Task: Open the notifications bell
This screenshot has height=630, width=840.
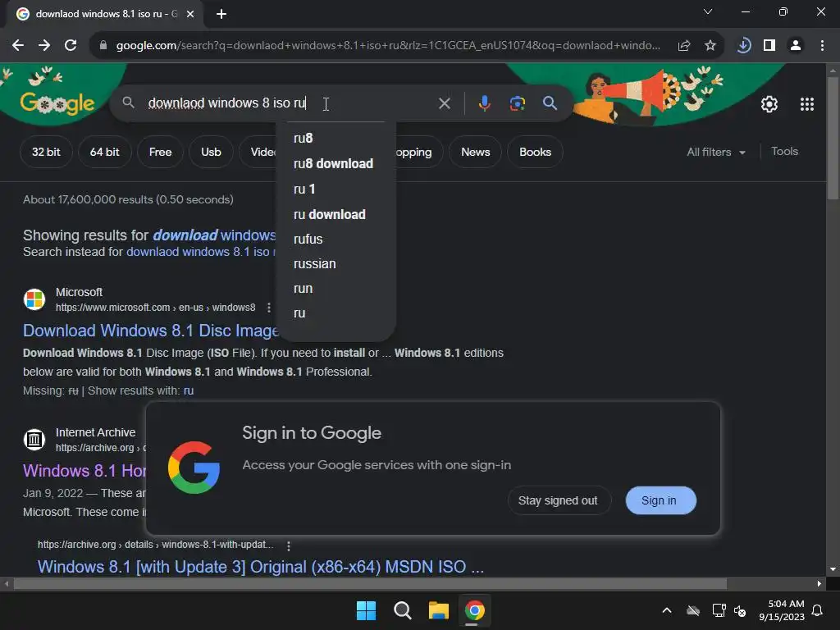Action: [818, 610]
